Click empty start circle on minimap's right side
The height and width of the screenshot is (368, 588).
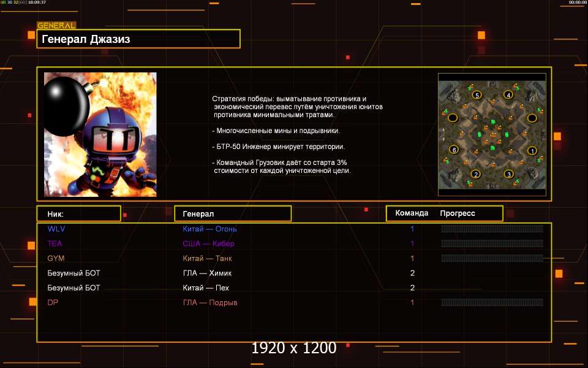coord(532,118)
